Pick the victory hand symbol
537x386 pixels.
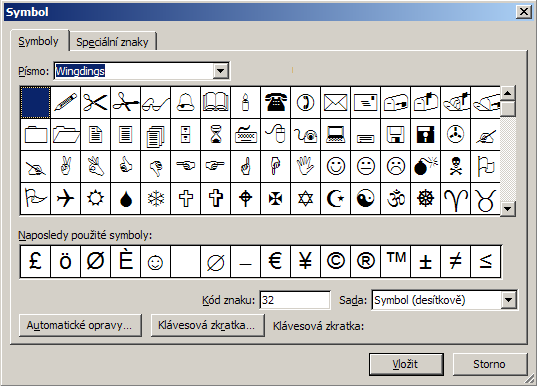pos(65,166)
